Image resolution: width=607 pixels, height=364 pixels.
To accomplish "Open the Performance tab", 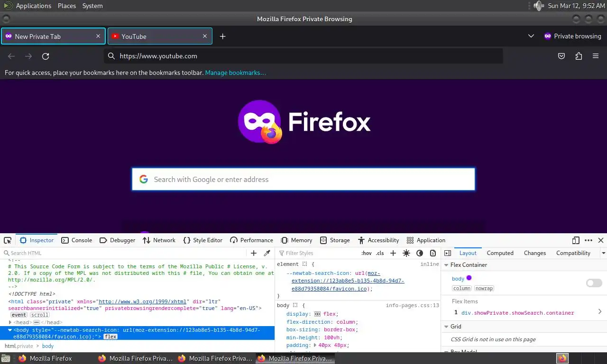I will 252,240.
